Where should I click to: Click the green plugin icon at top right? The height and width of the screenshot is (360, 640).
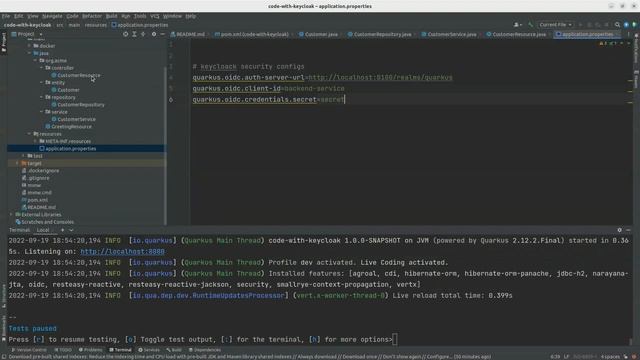634,25
